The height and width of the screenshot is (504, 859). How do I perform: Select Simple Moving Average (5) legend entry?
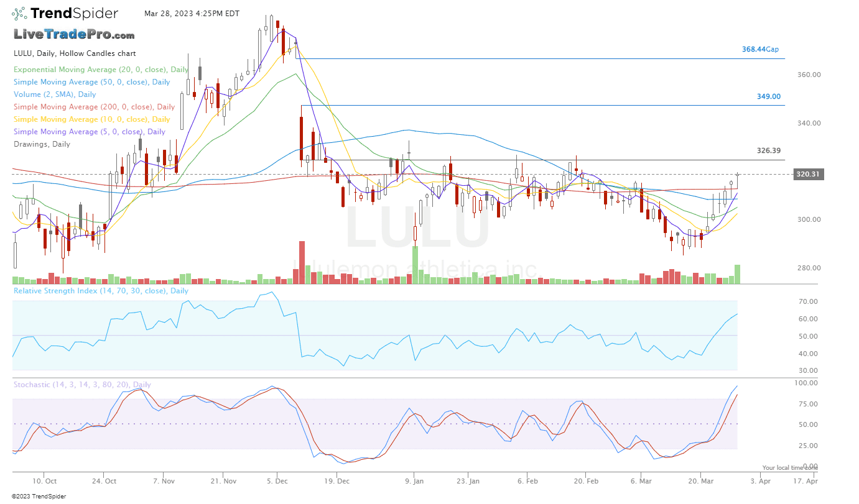90,132
